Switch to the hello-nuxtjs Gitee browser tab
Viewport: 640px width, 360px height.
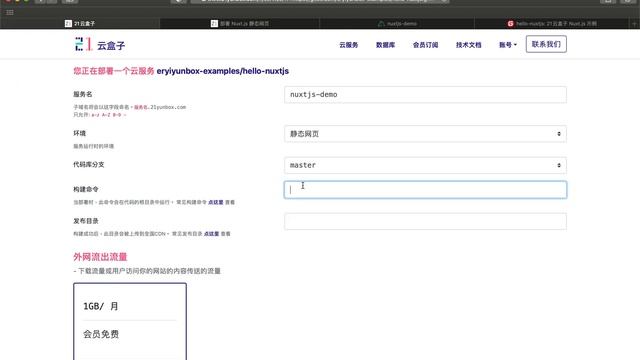552,24
